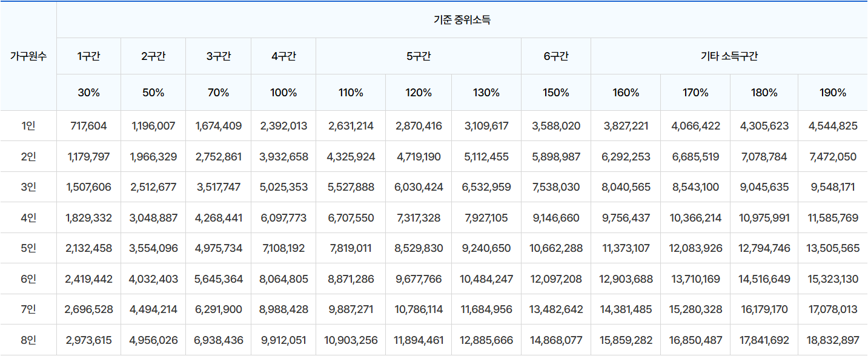
Task: Click the 3구간 header cell
Action: click(218, 56)
